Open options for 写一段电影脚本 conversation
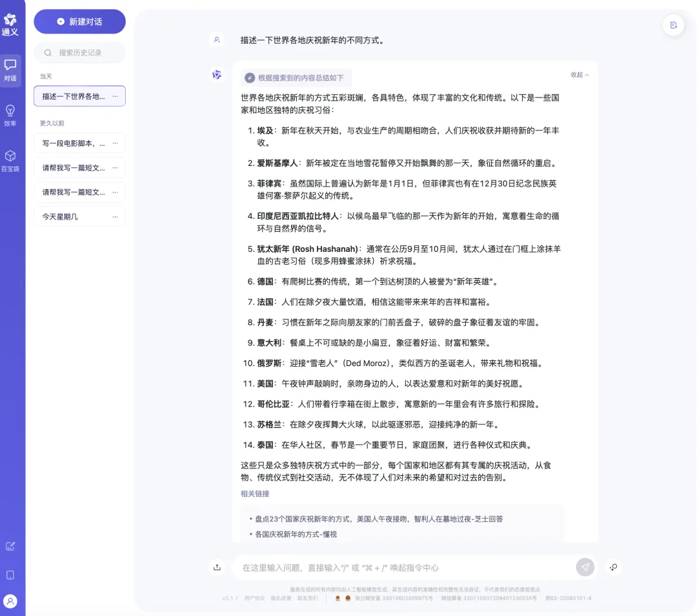 115,143
